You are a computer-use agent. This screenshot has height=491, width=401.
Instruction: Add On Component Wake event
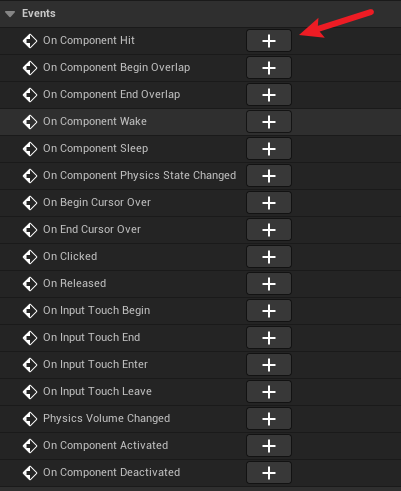click(269, 122)
